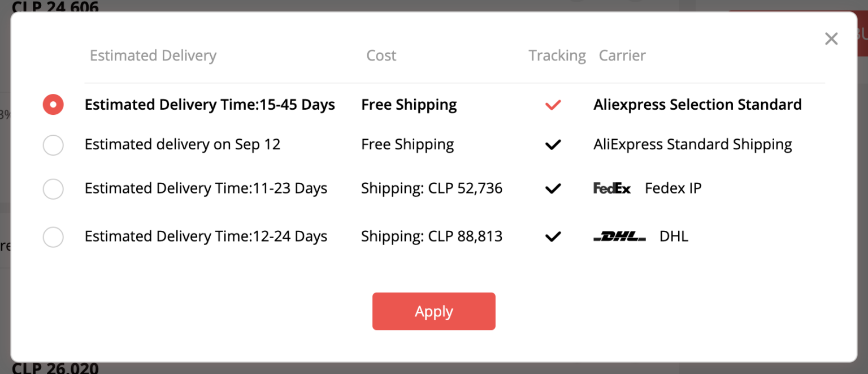This screenshot has height=374, width=868.
Task: Click the CLP 52,736 shipping cost text
Action: pyautogui.click(x=432, y=188)
